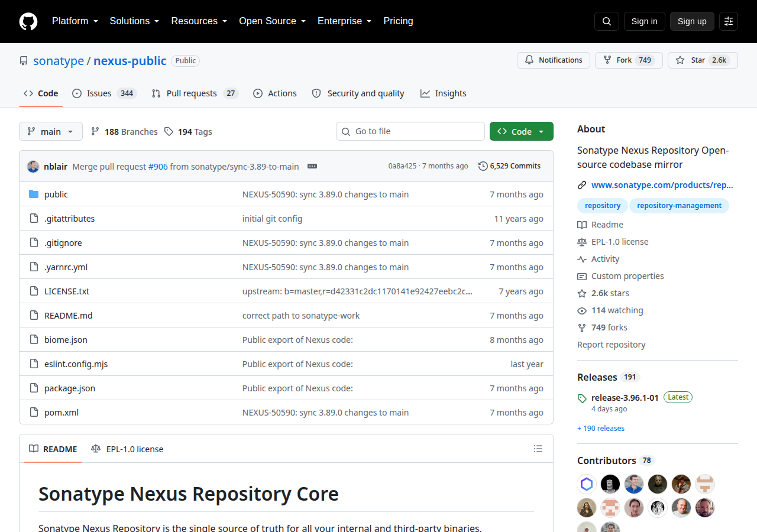Click Report repository
The height and width of the screenshot is (532, 757).
(612, 345)
